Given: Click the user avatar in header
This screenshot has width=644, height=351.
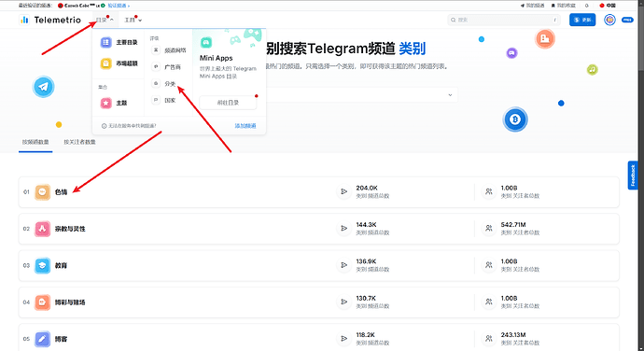Looking at the screenshot, I should [x=609, y=20].
